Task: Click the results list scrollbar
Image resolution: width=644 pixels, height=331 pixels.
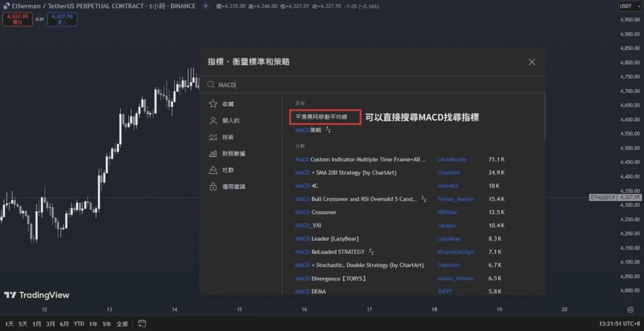Action: click(x=545, y=117)
